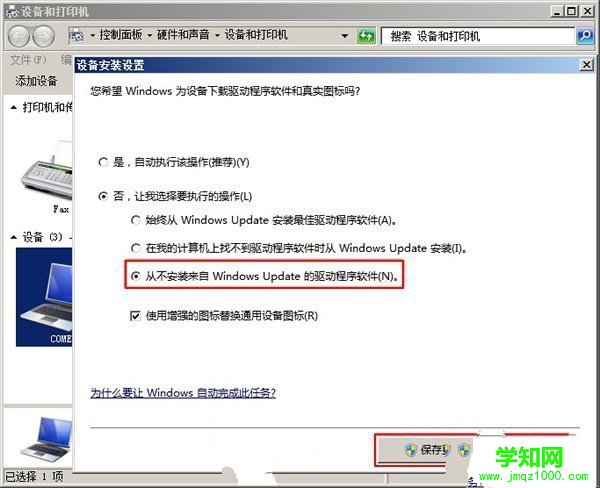Click the laptop icon in details pane
The width and height of the screenshot is (600, 488).
coord(46,439)
